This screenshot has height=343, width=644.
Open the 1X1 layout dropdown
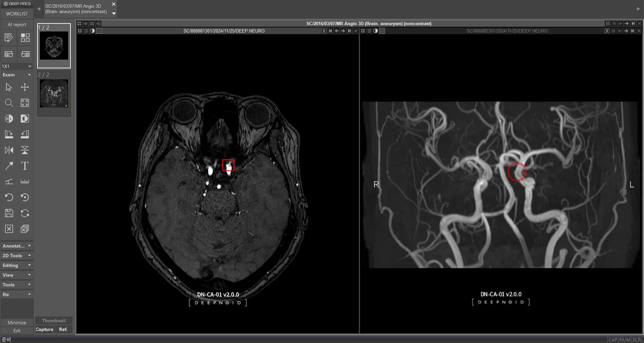[x=17, y=66]
